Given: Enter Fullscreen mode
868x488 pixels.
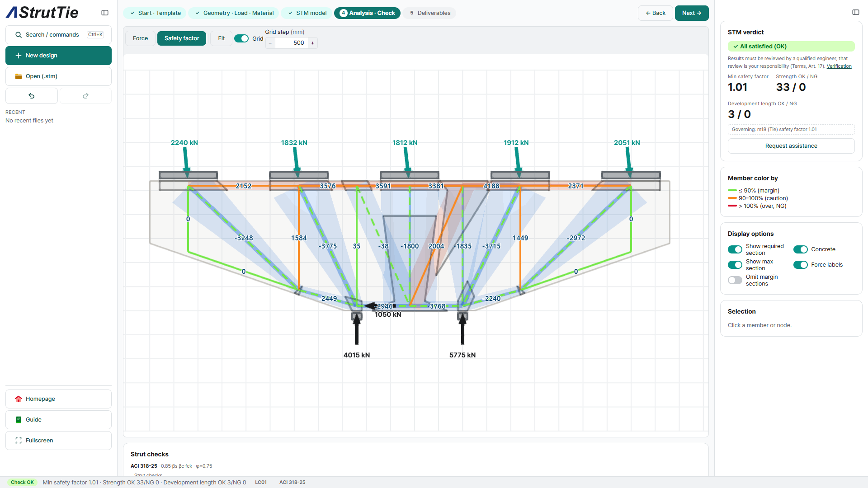Looking at the screenshot, I should (x=58, y=441).
